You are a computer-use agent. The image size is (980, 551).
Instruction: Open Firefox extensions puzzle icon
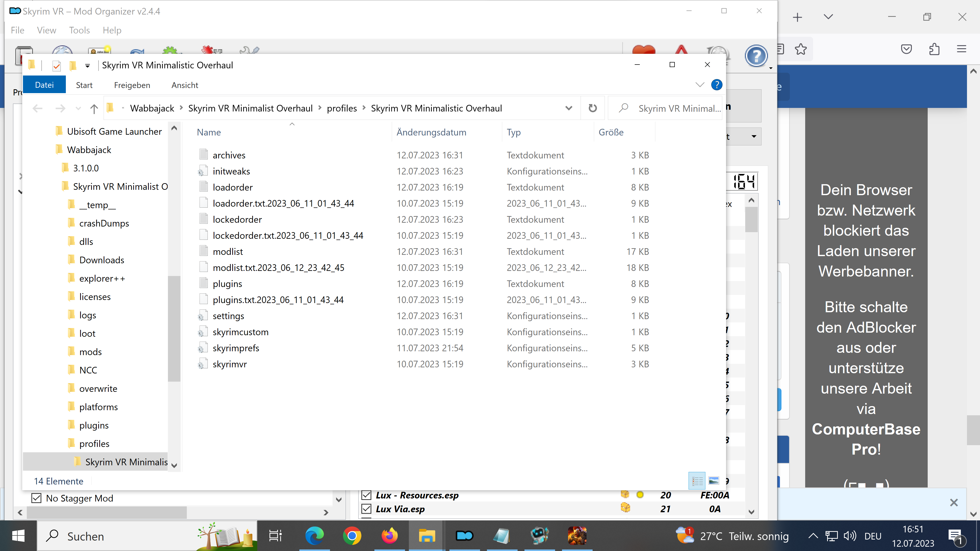click(x=934, y=49)
